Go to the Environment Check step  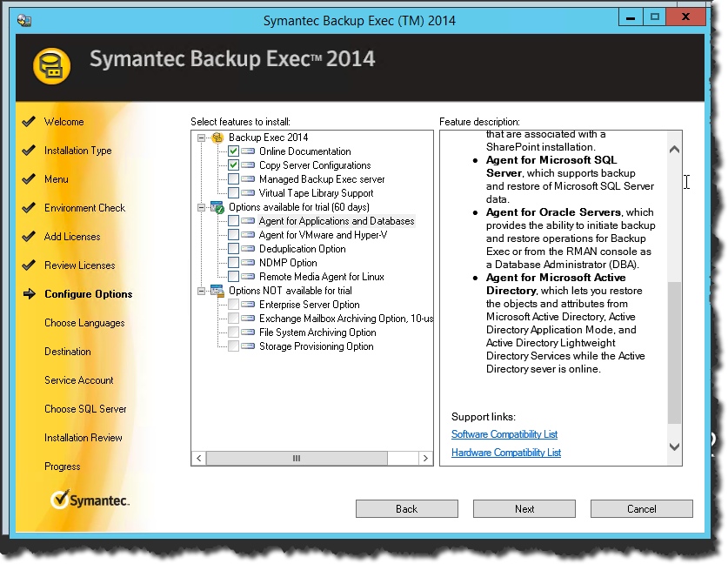point(84,208)
